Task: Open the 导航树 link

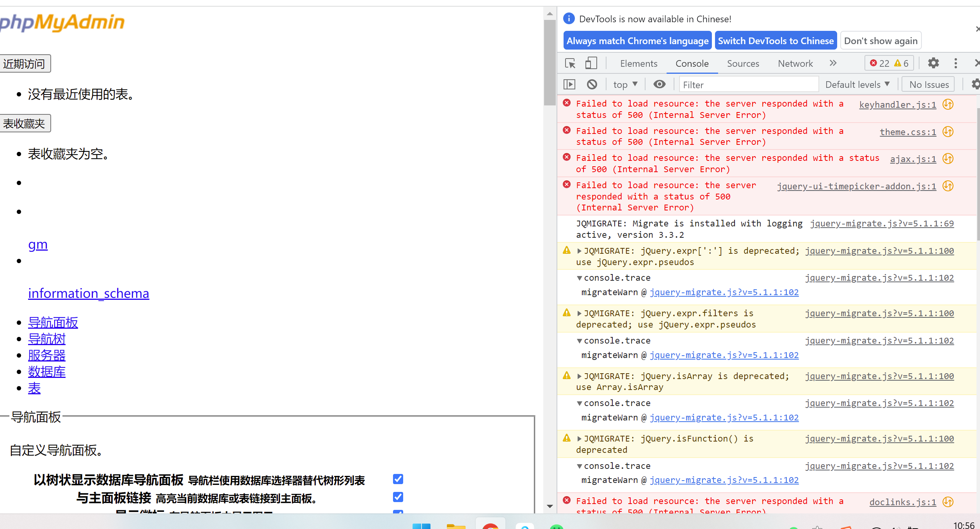Action: (x=47, y=339)
